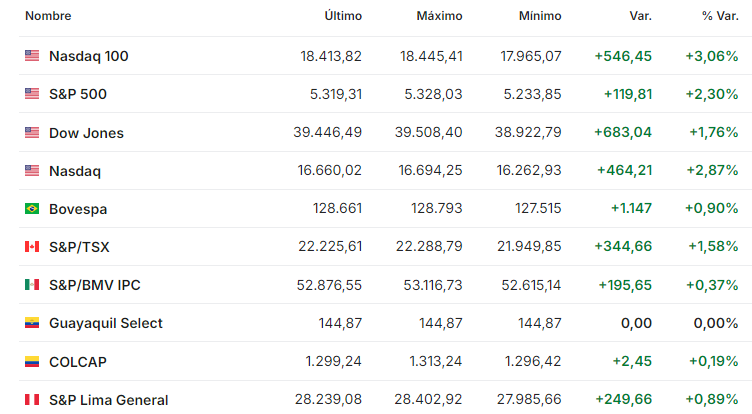Click the Canada flag next to S&P/TSX

pos(32,247)
